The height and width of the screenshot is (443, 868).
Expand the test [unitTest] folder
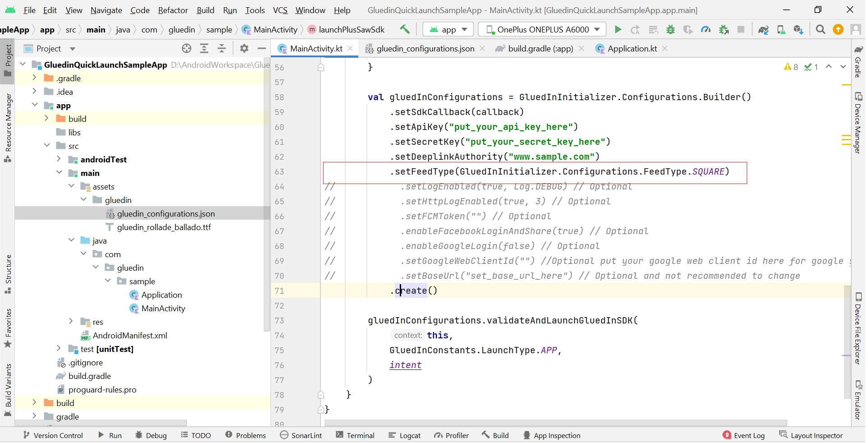click(59, 349)
